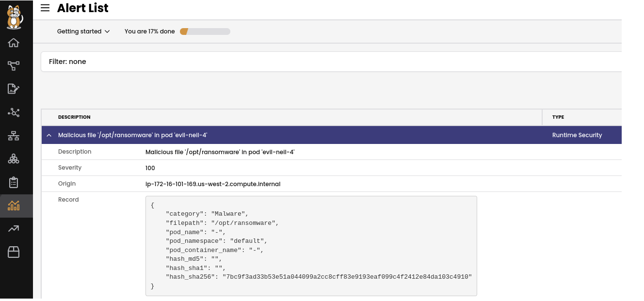
Task: Open the Home dashboard icon
Action: pos(14,43)
